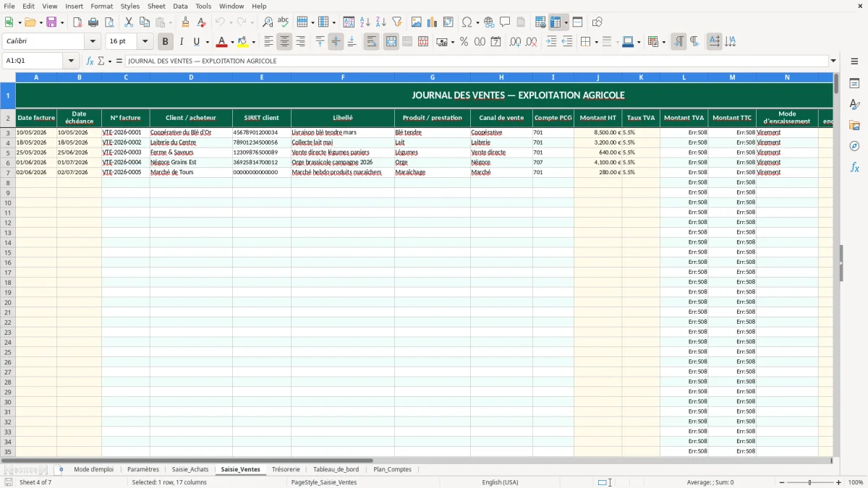Viewport: 868px width, 488px height.
Task: Insert an image
Action: [417, 22]
